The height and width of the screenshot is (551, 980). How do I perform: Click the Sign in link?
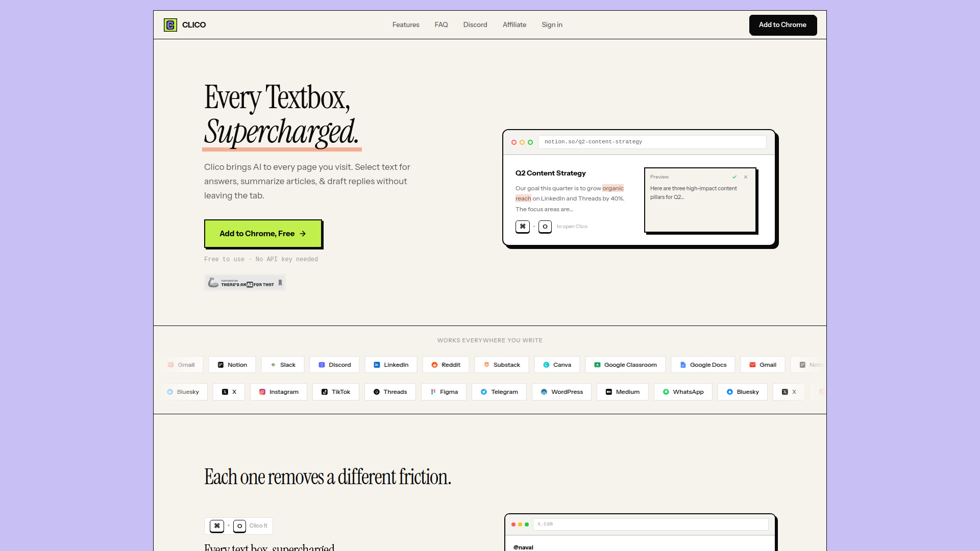click(x=552, y=25)
